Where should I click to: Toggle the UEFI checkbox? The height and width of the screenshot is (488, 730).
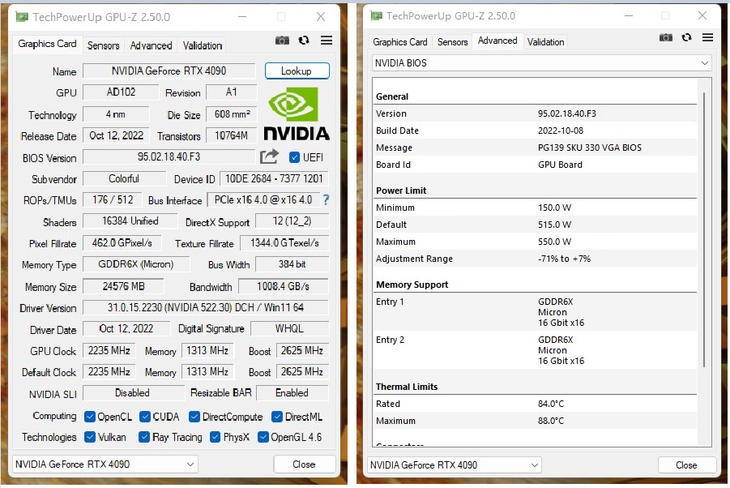coord(294,157)
